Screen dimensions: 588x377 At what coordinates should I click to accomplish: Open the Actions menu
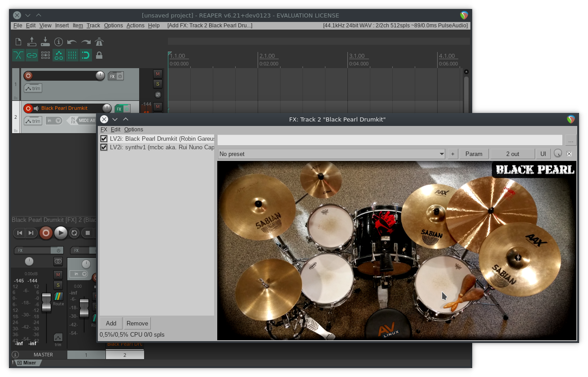pyautogui.click(x=135, y=26)
